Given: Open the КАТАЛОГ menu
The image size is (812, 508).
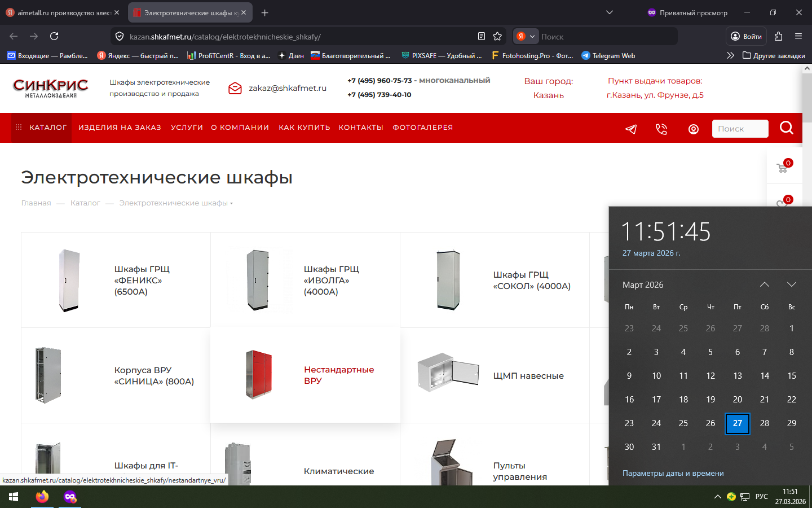Looking at the screenshot, I should [x=42, y=128].
